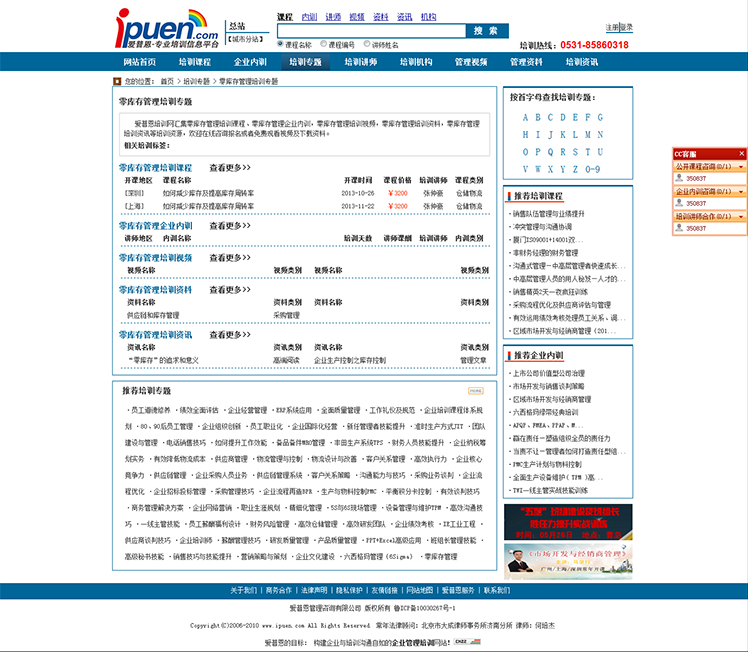748x652 pixels.
Task: Expand the 公开课程咨询 group
Action: (x=741, y=166)
